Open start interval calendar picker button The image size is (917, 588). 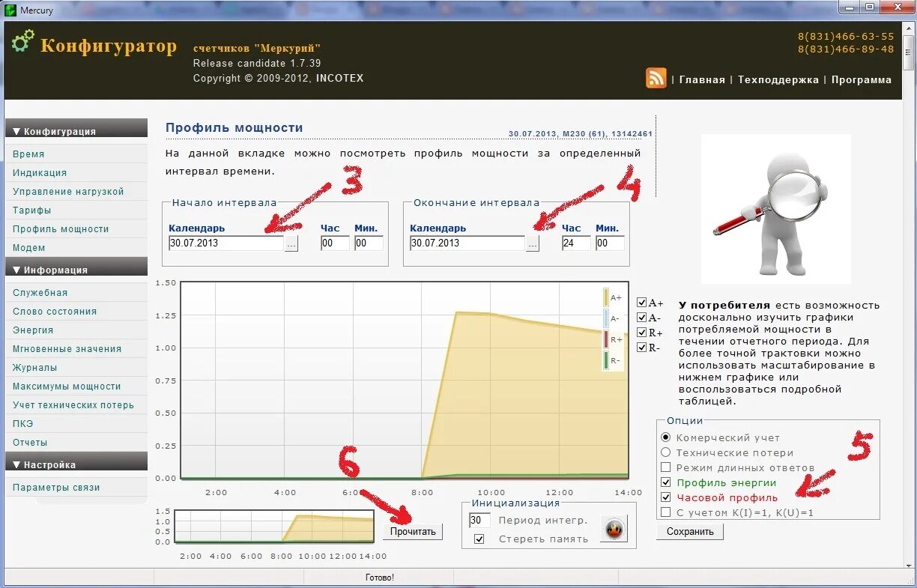(x=291, y=243)
